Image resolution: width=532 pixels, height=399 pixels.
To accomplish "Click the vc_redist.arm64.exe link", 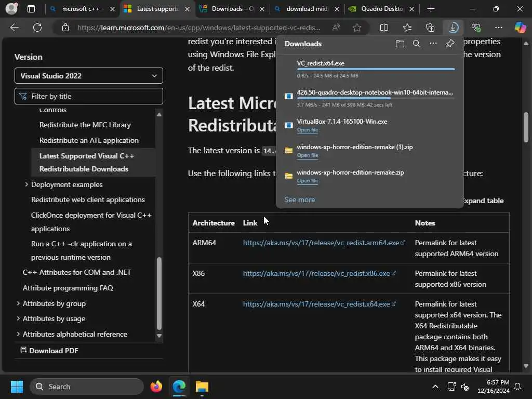I will pos(321,243).
